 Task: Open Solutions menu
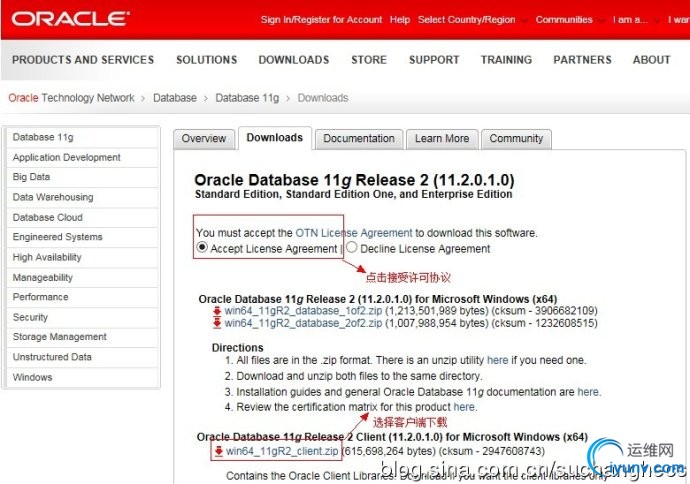tap(206, 60)
